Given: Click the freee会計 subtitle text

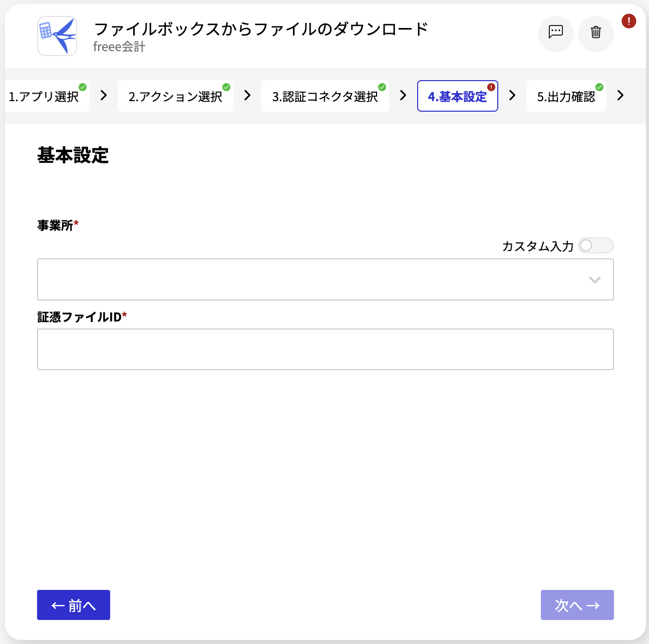Looking at the screenshot, I should click(x=119, y=47).
